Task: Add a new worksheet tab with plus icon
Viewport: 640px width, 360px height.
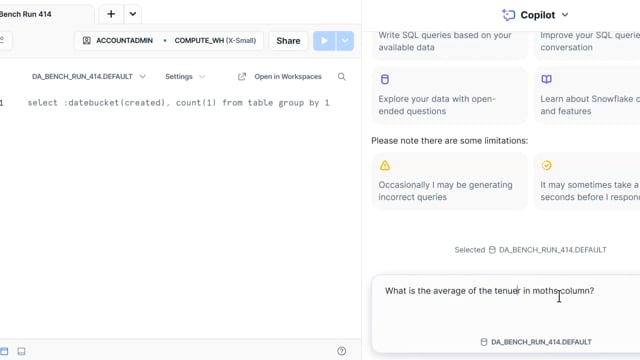Action: (x=111, y=14)
